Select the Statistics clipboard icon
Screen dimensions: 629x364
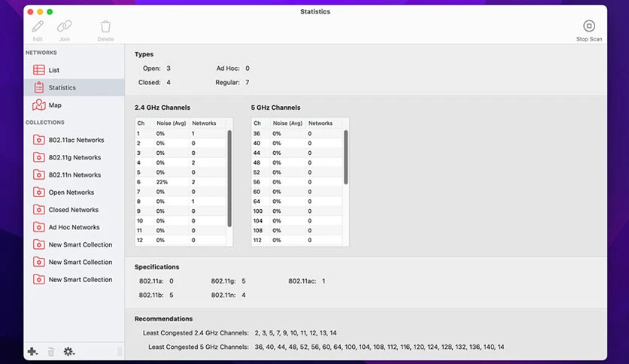click(x=39, y=87)
